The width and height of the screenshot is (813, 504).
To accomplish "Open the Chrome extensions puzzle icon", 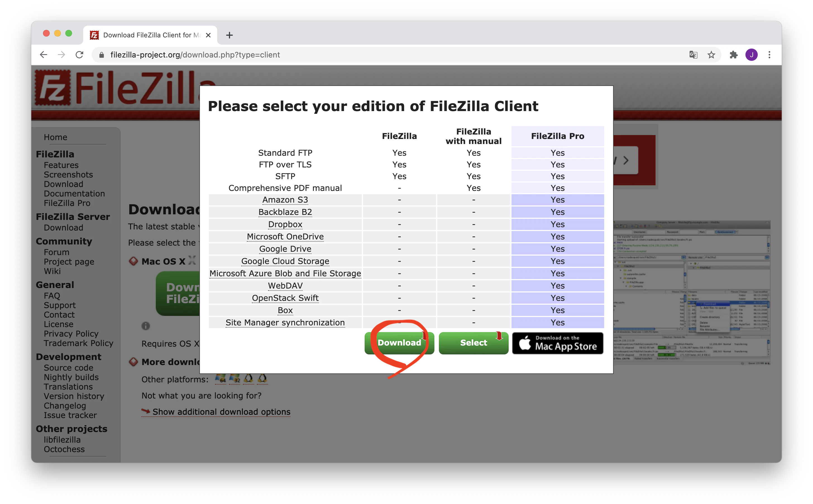I will point(733,55).
